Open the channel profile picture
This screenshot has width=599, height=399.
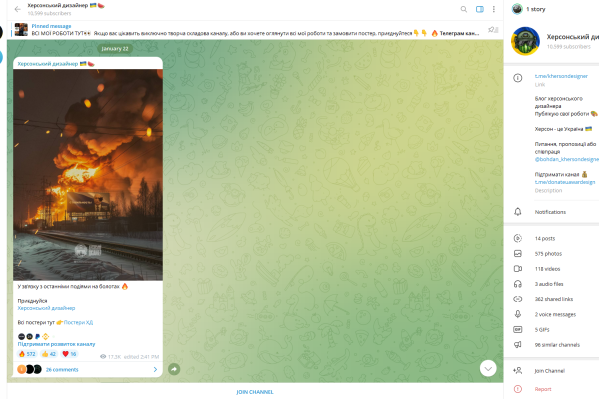pos(525,41)
